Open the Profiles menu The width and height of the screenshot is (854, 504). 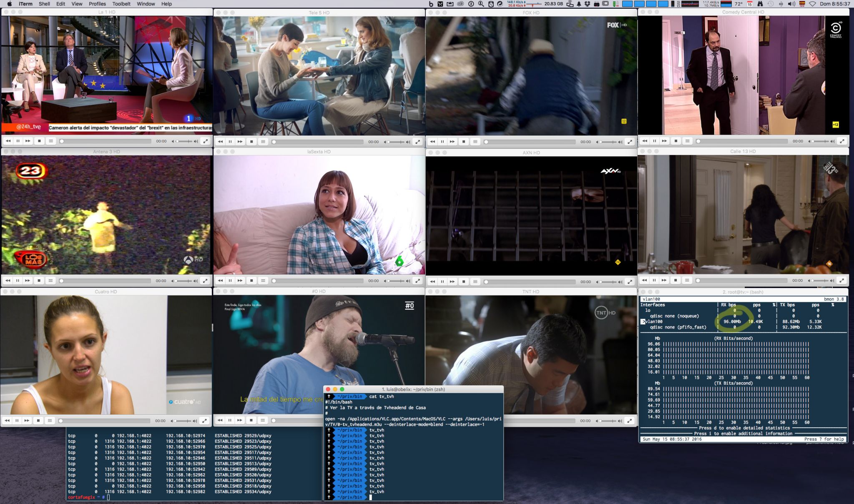click(x=97, y=4)
